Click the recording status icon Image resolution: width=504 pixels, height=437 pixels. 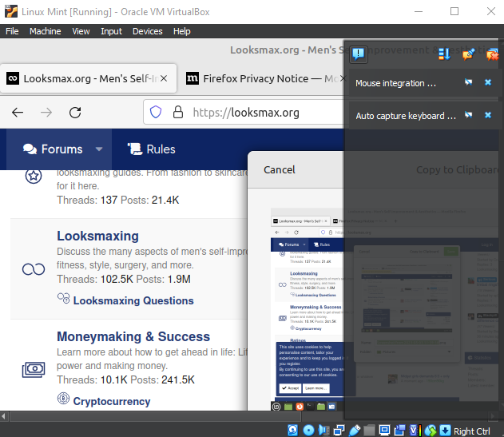click(x=400, y=431)
